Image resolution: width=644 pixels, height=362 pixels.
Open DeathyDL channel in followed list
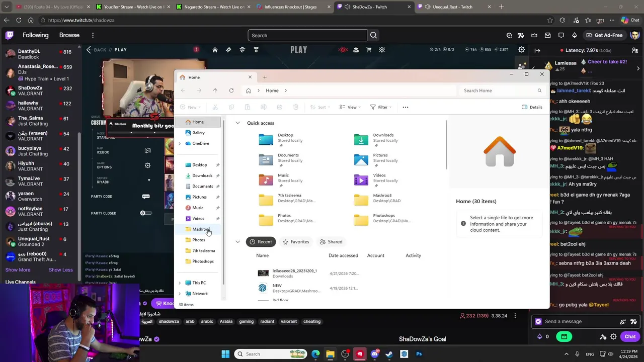[x=38, y=54]
